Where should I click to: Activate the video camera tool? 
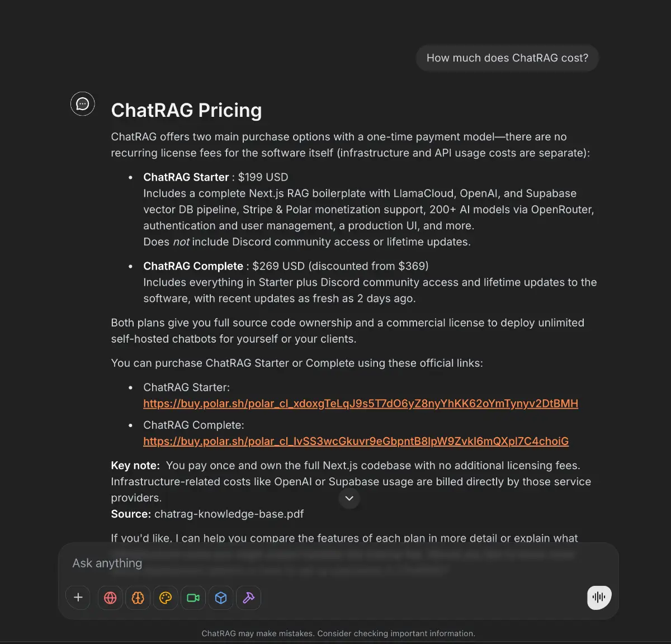click(x=193, y=598)
